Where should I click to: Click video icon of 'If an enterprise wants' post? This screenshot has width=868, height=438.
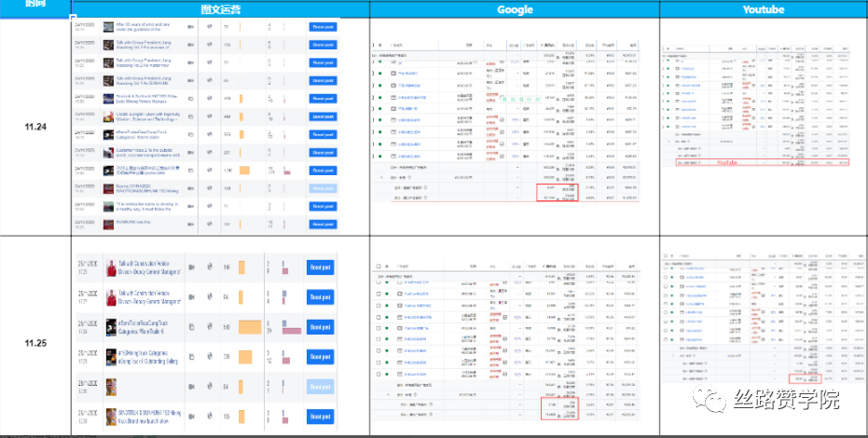pyautogui.click(x=191, y=206)
